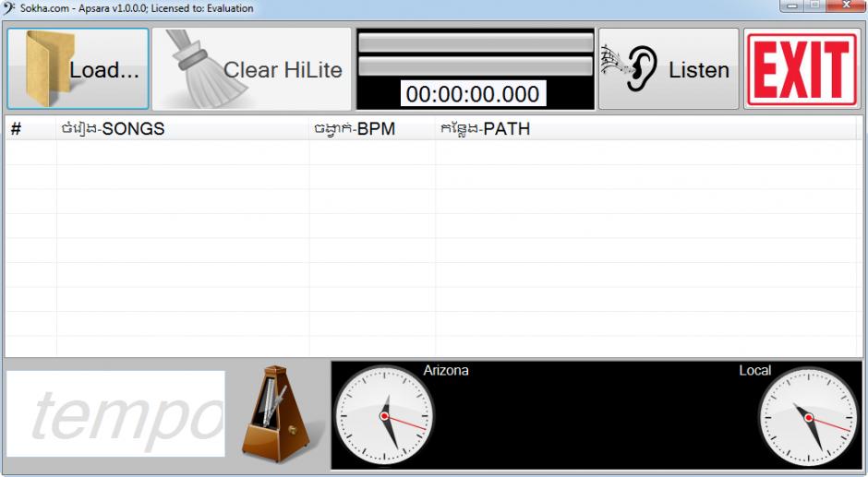Screen dimensions: 868x477
Task: Click the Listen ear icon
Action: (x=630, y=68)
